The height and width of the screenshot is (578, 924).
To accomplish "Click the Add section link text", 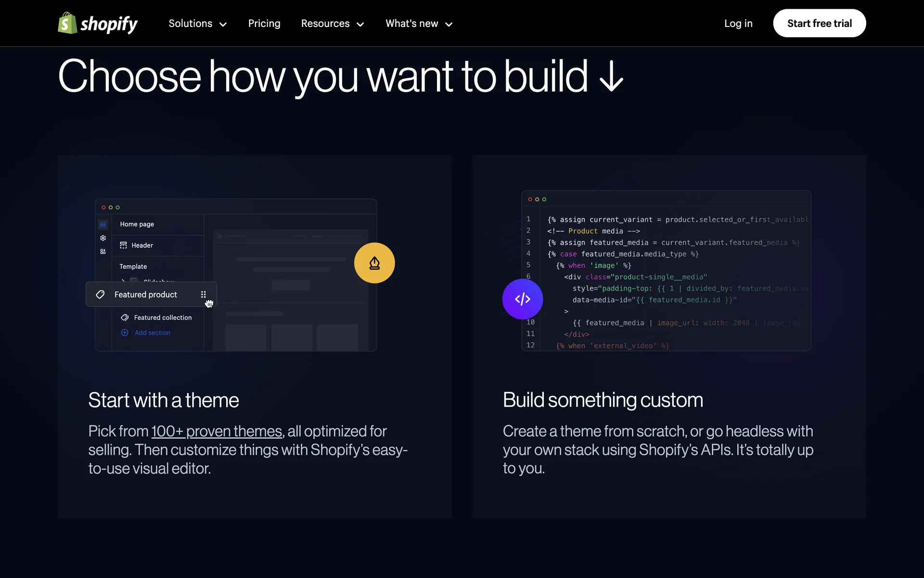I will click(153, 333).
